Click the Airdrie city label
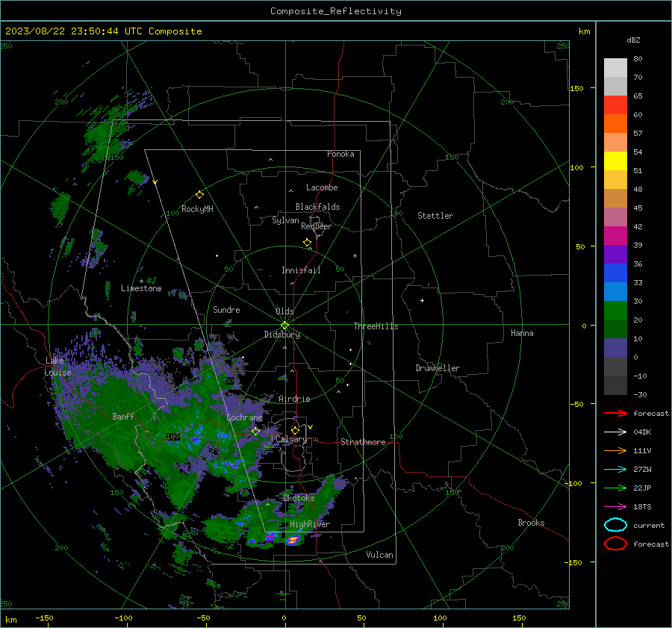Image resolution: width=672 pixels, height=628 pixels. click(x=294, y=399)
